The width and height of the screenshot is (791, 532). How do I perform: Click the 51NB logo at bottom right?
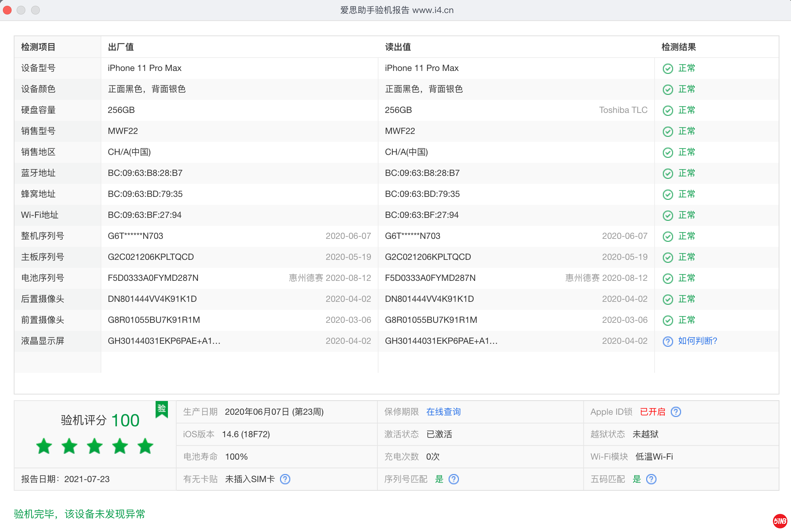click(x=780, y=521)
